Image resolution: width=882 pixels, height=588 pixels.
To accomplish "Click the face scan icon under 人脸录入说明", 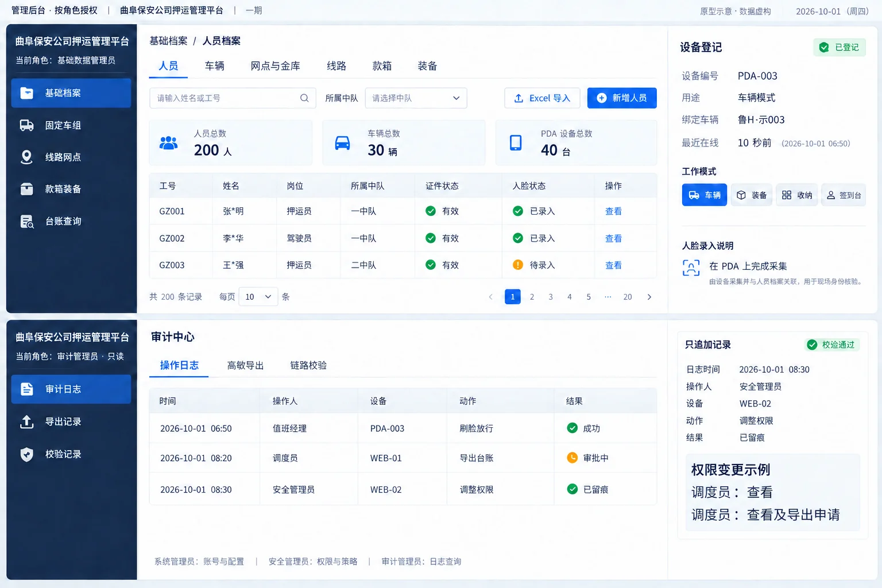I will pyautogui.click(x=691, y=268).
